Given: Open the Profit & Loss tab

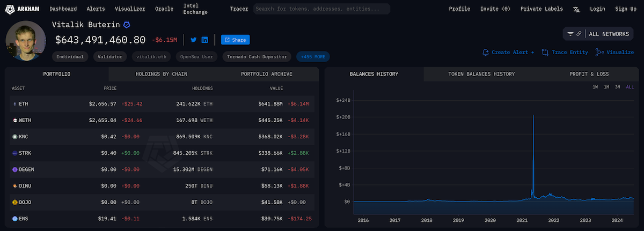Looking at the screenshot, I should click(x=589, y=74).
